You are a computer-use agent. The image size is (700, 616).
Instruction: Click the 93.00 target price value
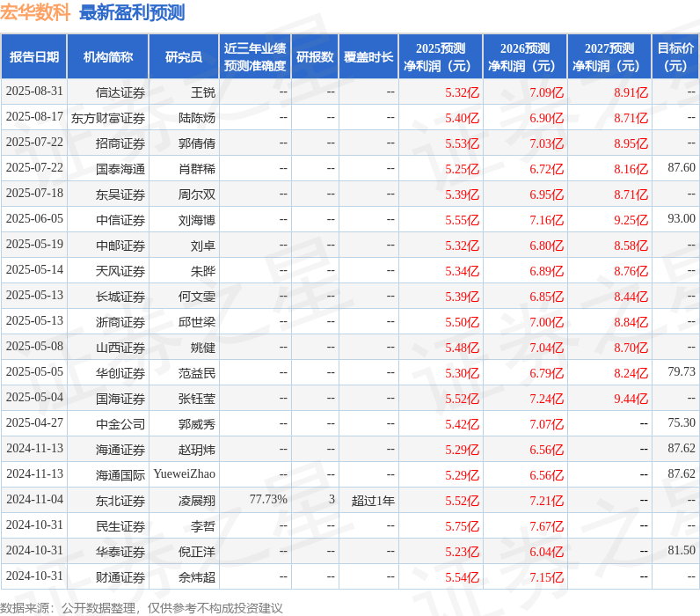click(681, 219)
